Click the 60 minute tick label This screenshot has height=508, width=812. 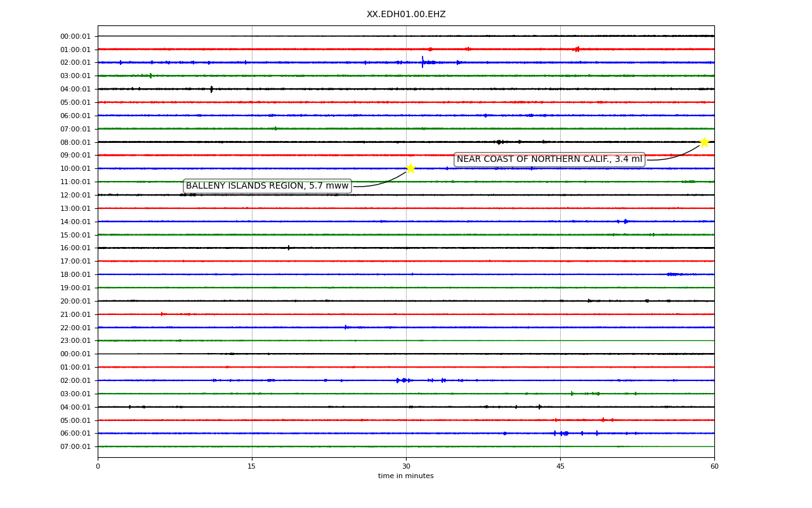point(714,467)
